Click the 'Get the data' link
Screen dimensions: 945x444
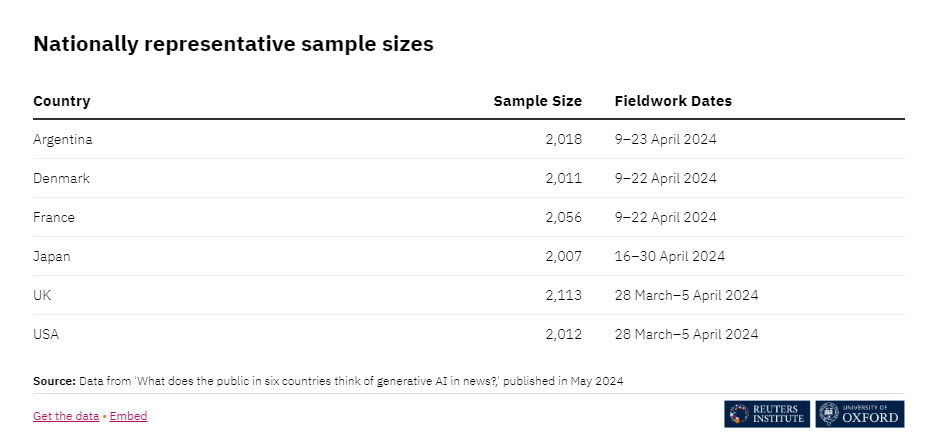pos(65,416)
